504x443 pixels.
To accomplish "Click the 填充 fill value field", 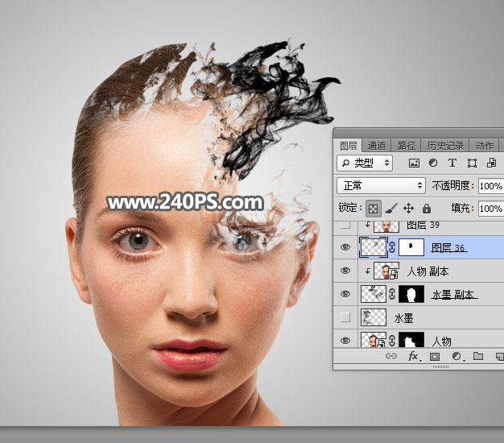I will tap(491, 209).
